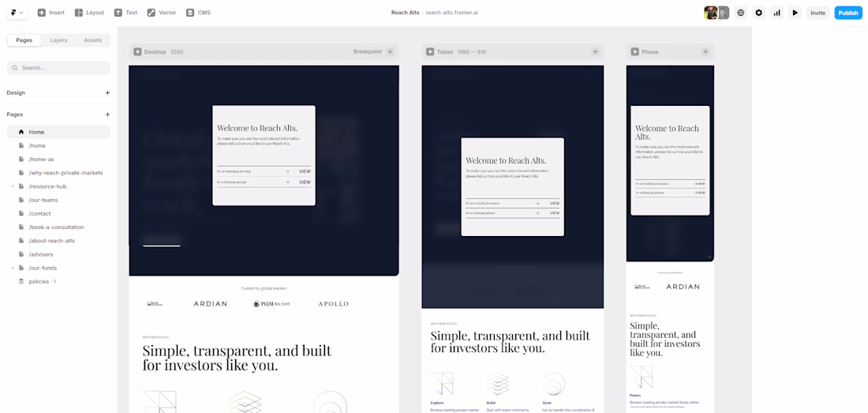Expand the /resource-hub folder arrow
Viewport: 868px width, 413px height.
coord(12,186)
